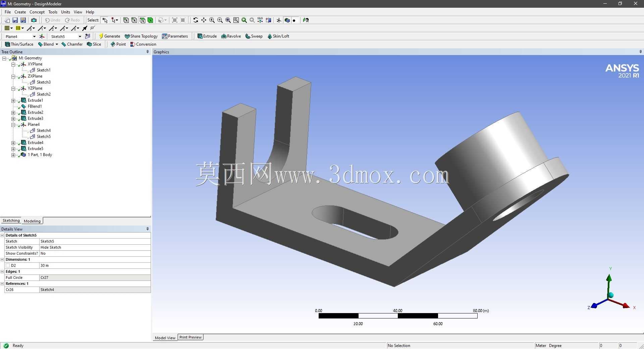This screenshot has width=644, height=349.
Task: Open the yellow edge coloring swatch
Action: (x=20, y=28)
